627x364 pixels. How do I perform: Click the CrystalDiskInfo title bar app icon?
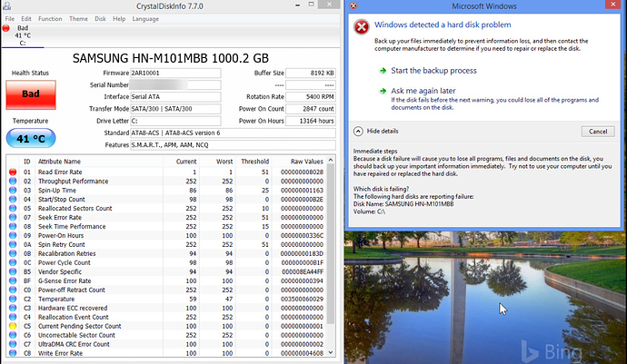[x=6, y=5]
